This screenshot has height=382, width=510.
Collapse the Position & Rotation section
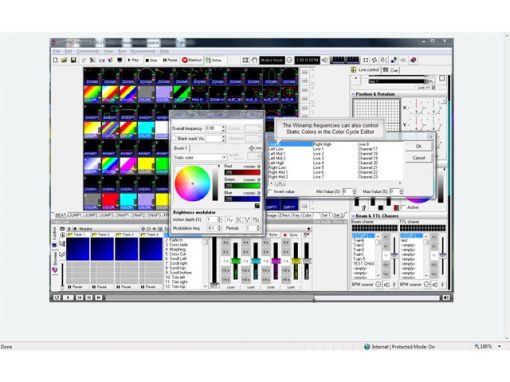[353, 94]
